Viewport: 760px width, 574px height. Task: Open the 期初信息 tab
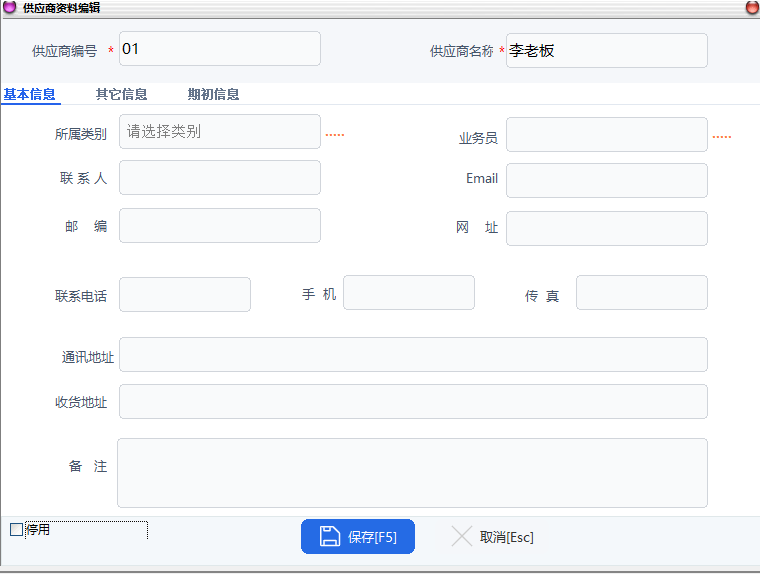tap(213, 95)
